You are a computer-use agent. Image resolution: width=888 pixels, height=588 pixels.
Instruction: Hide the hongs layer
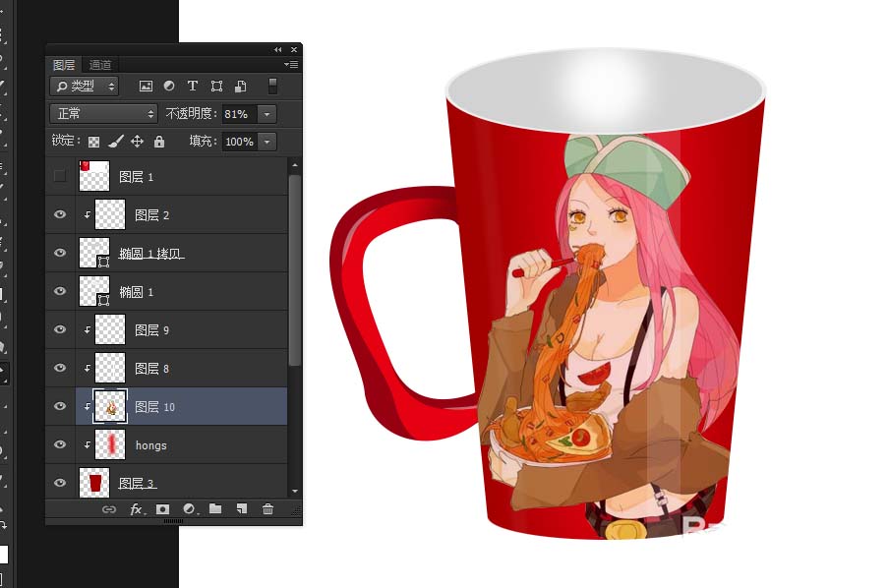click(x=60, y=444)
